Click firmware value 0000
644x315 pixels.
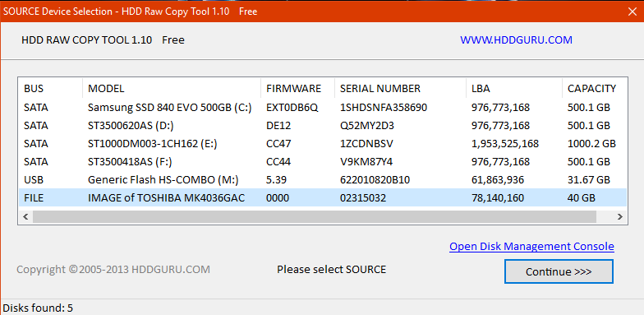coord(278,197)
